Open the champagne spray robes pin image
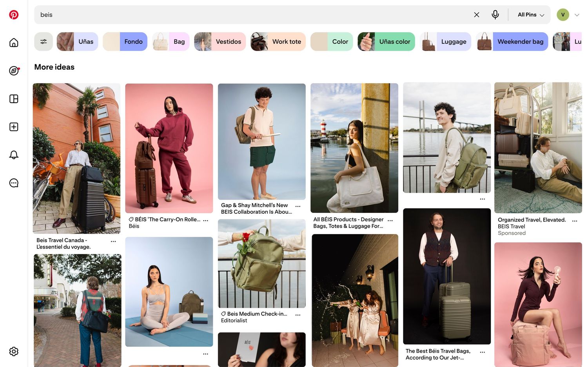Viewport: 588px width, 367px height. point(355,300)
